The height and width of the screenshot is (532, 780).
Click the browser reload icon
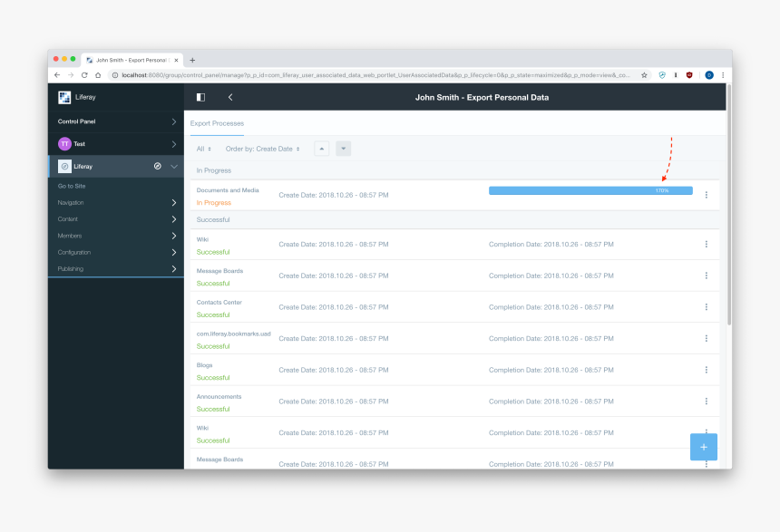[84, 75]
